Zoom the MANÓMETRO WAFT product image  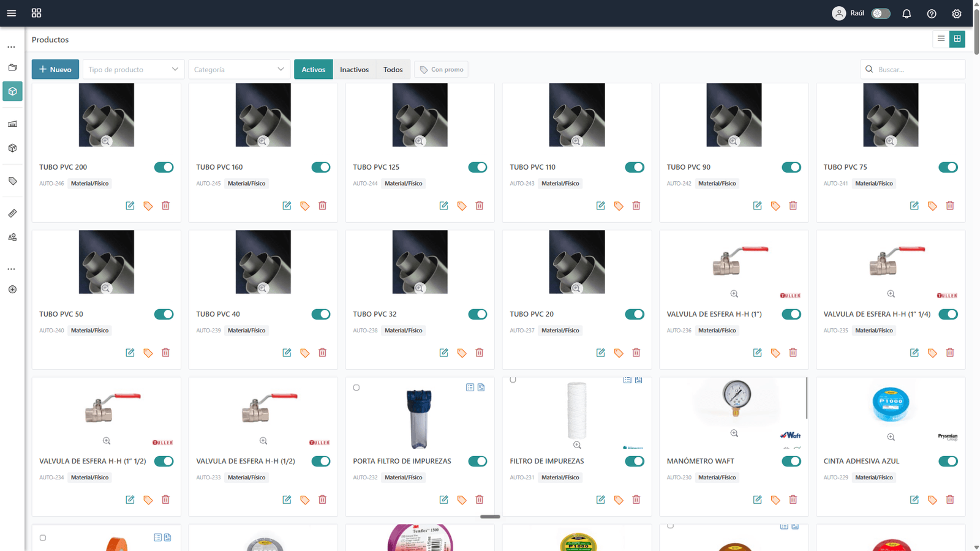pos(734,433)
